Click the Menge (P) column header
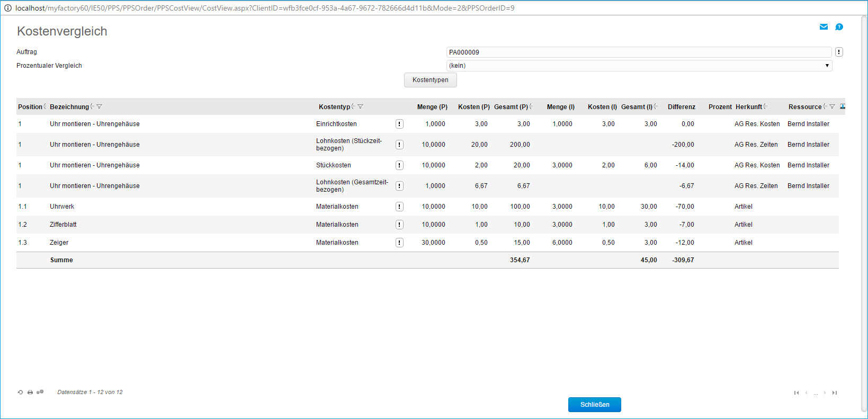 (432, 106)
